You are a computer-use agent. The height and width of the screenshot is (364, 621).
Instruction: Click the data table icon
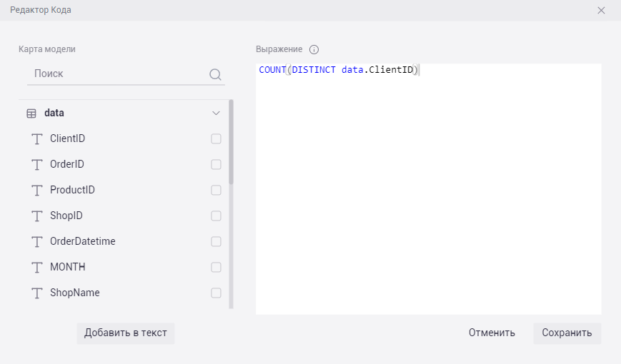pyautogui.click(x=31, y=113)
